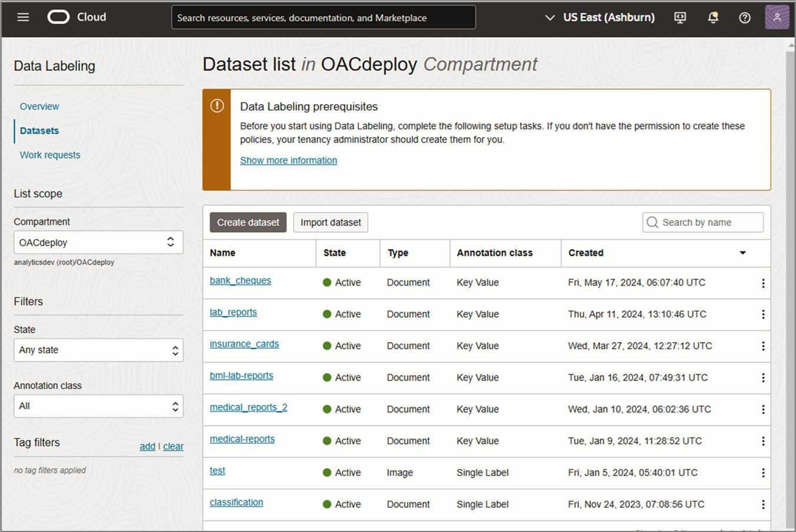This screenshot has width=796, height=532.
Task: Toggle the Created column sort order
Action: point(742,252)
